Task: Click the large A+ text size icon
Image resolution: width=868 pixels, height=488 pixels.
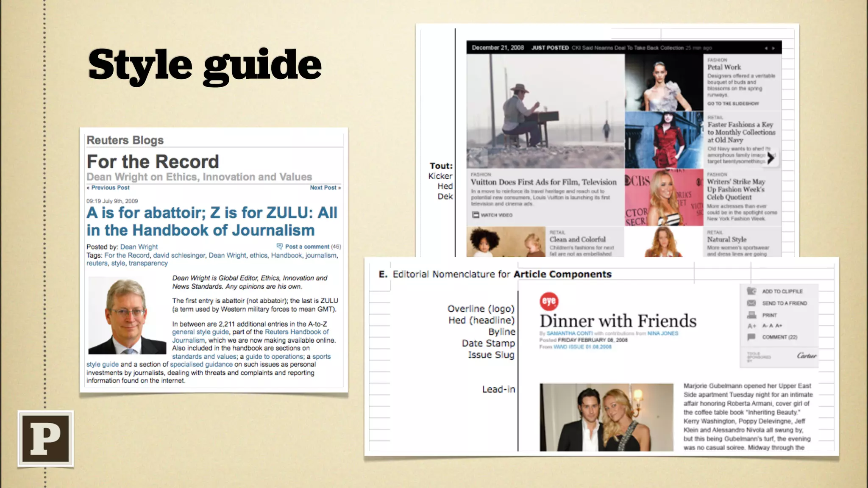Action: [x=751, y=326]
